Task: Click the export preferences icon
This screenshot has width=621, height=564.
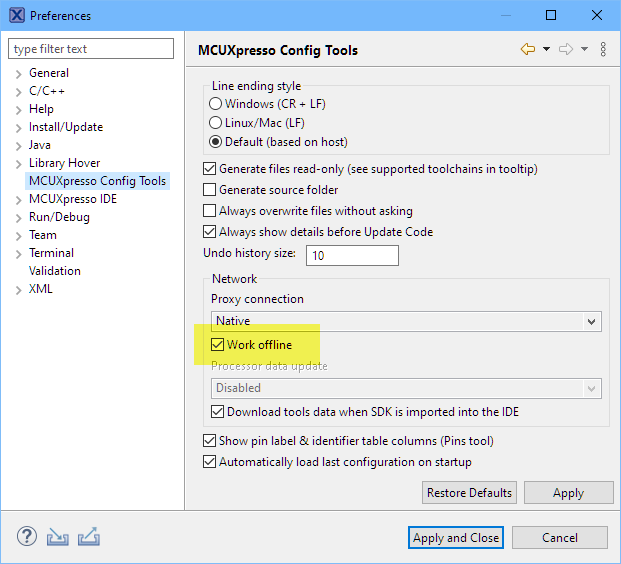Action: click(89, 537)
